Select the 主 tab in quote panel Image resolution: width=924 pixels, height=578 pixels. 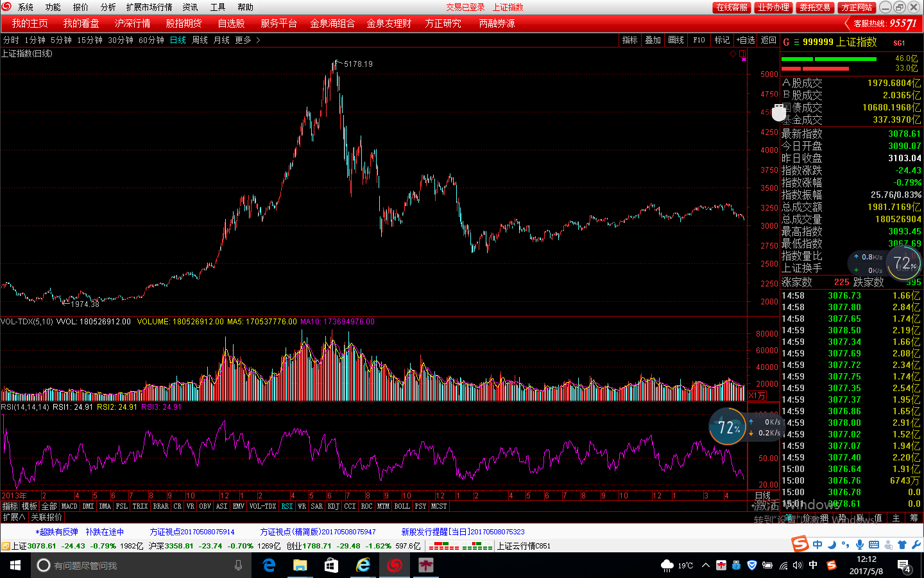click(896, 518)
